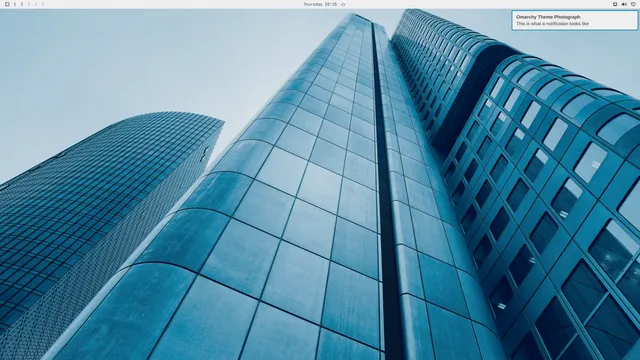Screen dimensions: 640x360
Task: Open the Omarchy menu icon in the top bar
Action: (7, 4)
